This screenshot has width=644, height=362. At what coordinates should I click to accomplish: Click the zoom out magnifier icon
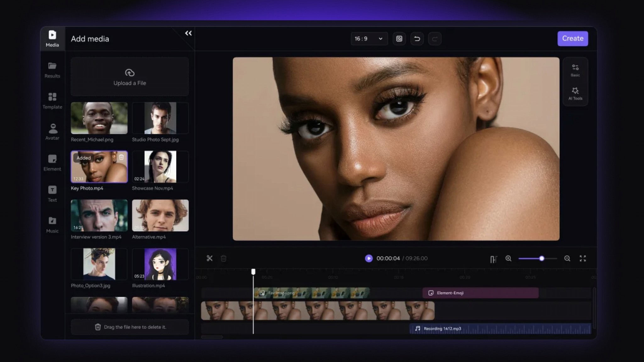coord(567,258)
